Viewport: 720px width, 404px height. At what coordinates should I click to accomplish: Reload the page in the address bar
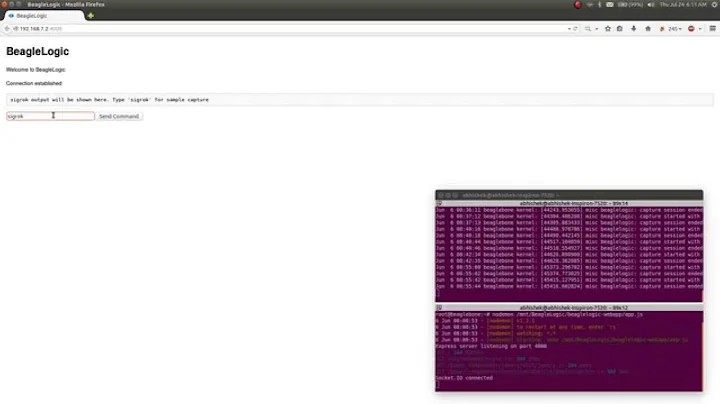tap(575, 28)
